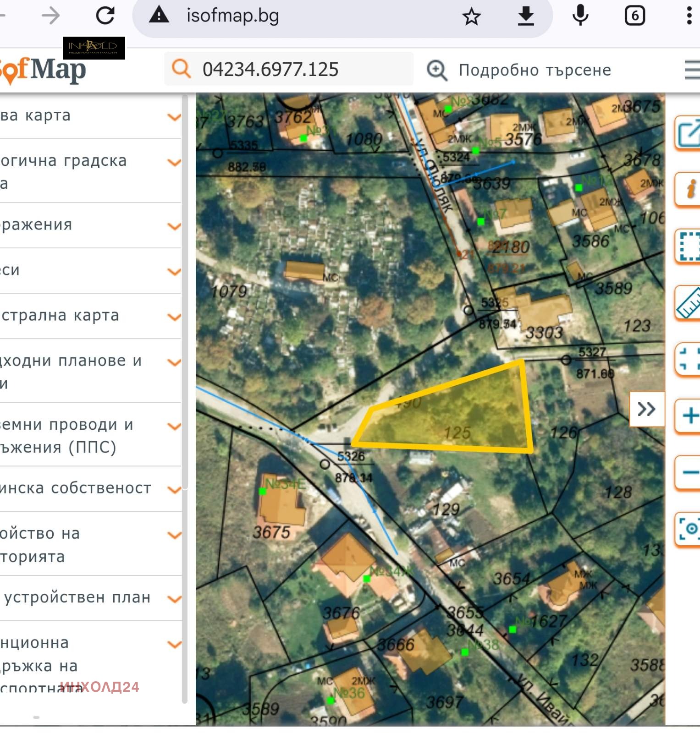
Task: Click the download icon in the address bar
Action: pyautogui.click(x=525, y=16)
